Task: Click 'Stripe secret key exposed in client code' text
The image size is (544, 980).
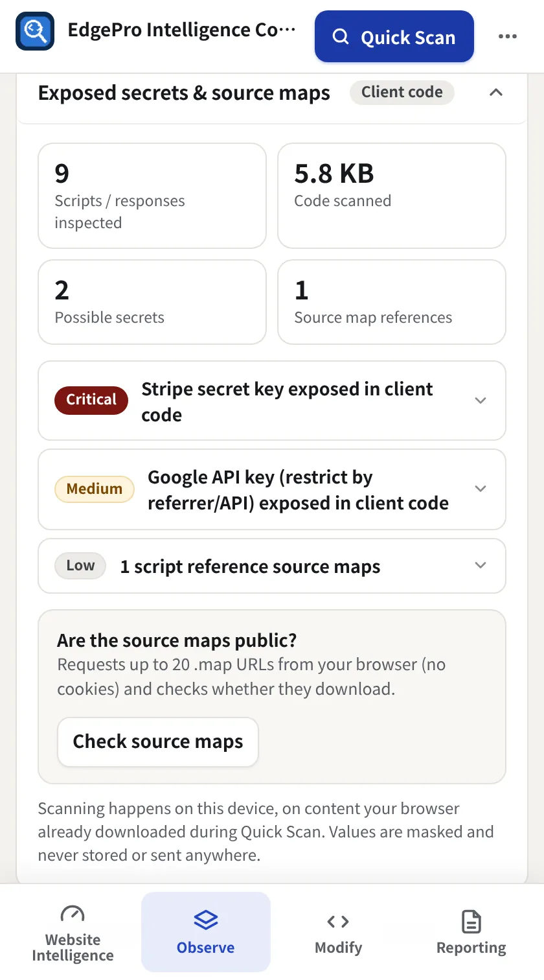Action: [288, 402]
